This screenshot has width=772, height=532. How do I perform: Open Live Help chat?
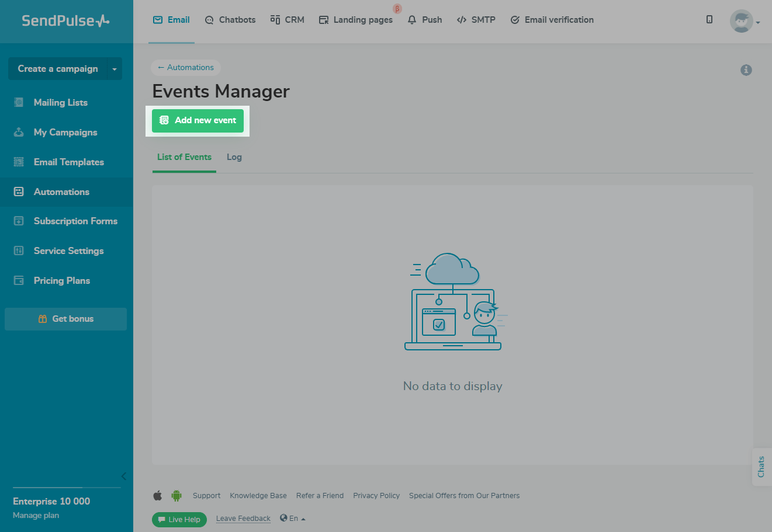pos(179,520)
